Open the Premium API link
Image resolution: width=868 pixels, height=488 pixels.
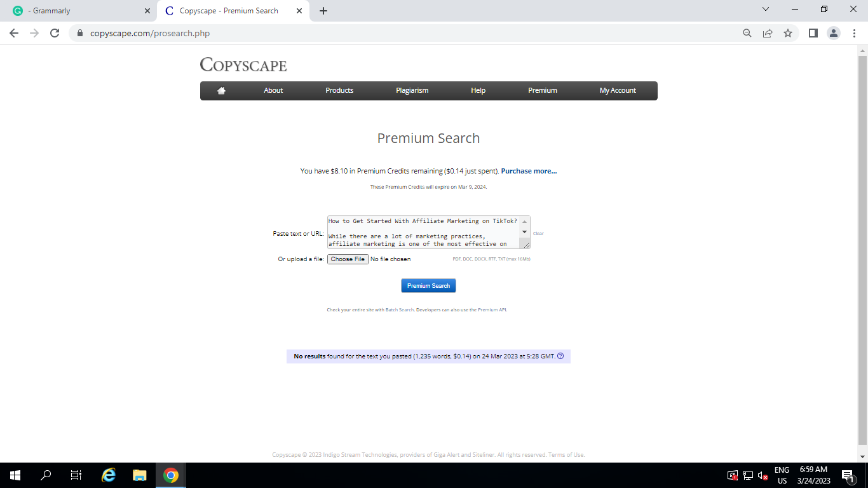pos(492,310)
